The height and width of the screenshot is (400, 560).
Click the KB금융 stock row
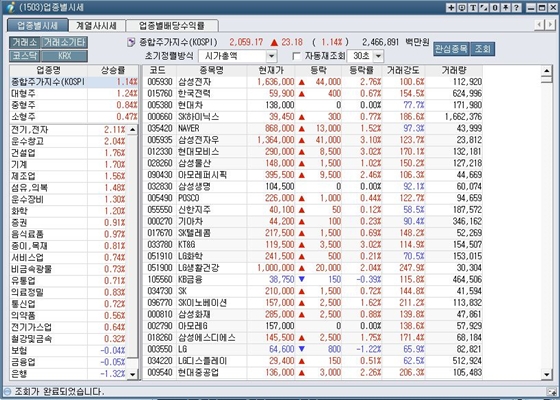313,279
